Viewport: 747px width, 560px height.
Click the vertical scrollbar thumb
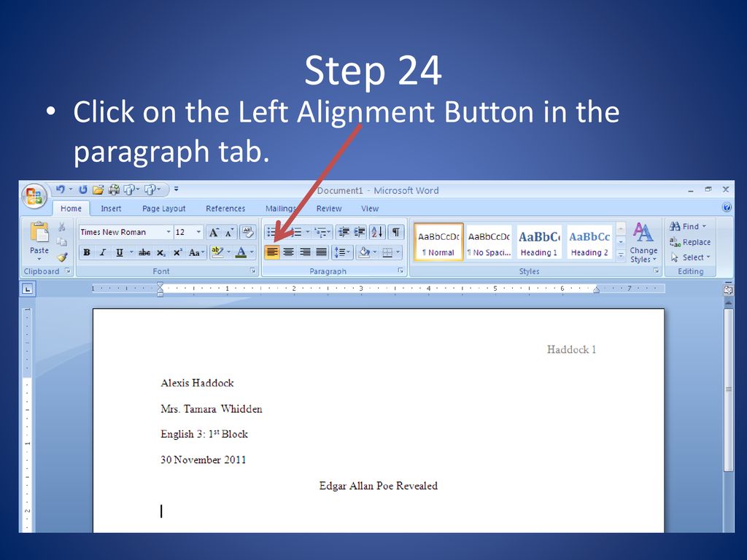click(728, 389)
